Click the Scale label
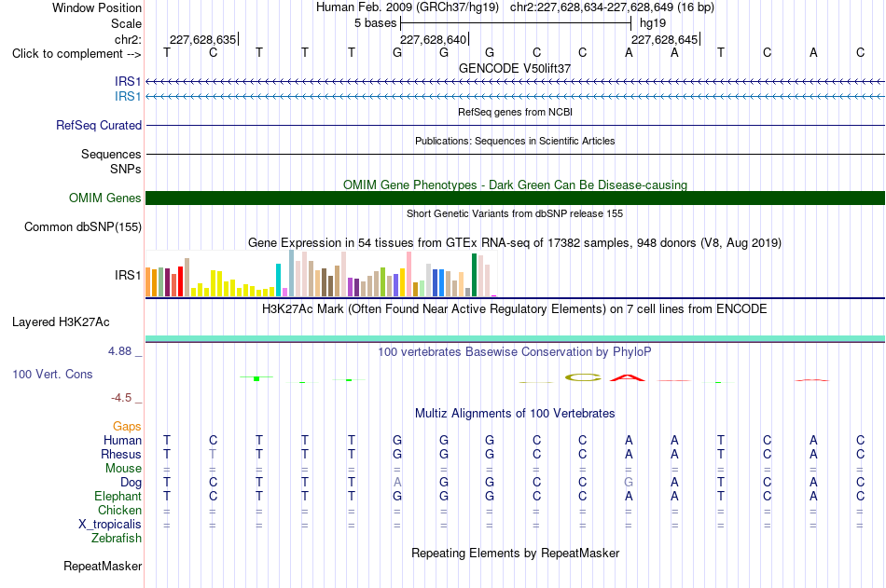 coord(126,23)
